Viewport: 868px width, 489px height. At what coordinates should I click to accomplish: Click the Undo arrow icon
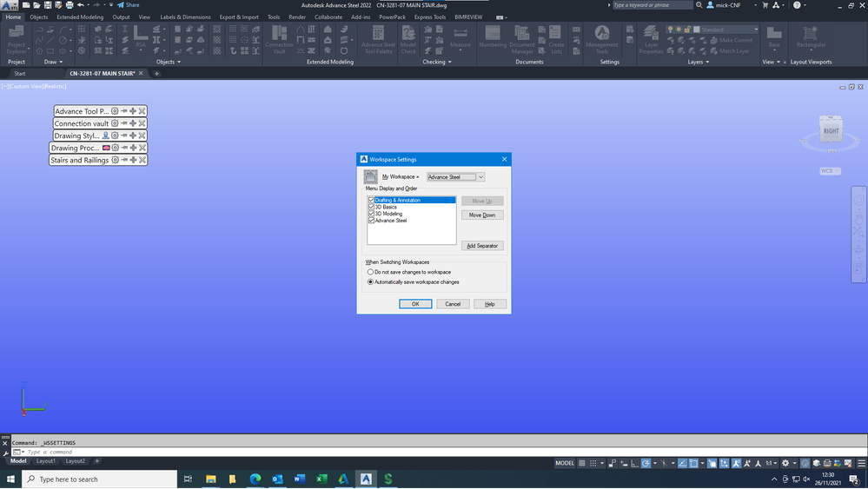tap(81, 5)
